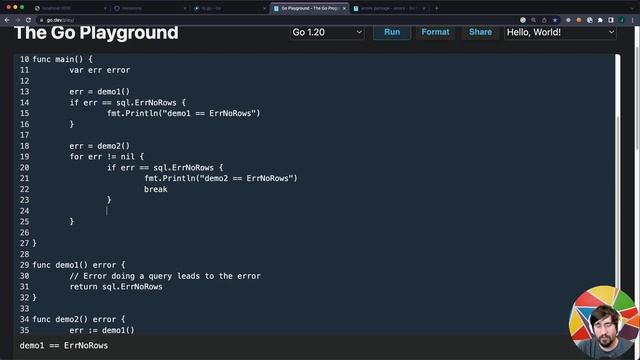
Task: Open the Chrome three-dots menu
Action: click(632, 20)
